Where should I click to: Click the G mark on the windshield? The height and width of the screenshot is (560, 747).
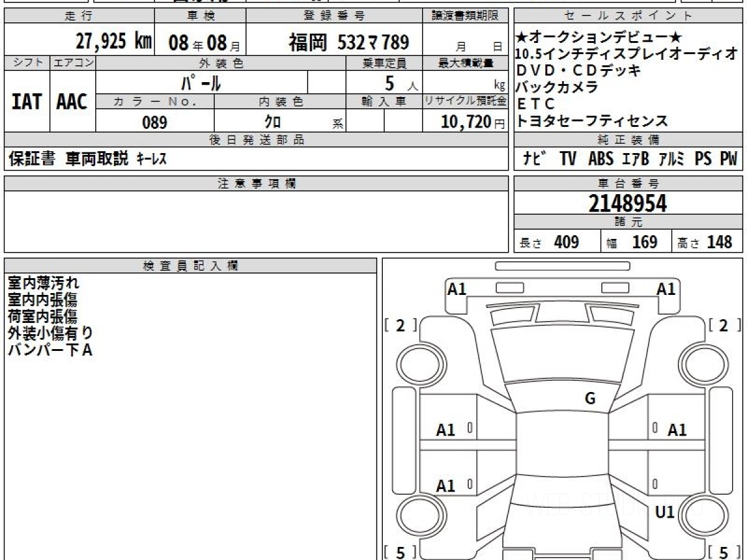point(590,399)
